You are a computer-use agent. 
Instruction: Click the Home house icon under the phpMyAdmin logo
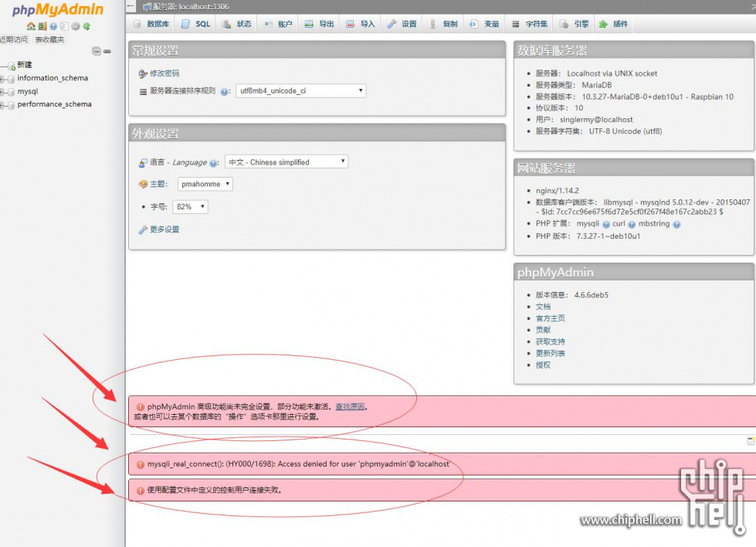[x=31, y=26]
